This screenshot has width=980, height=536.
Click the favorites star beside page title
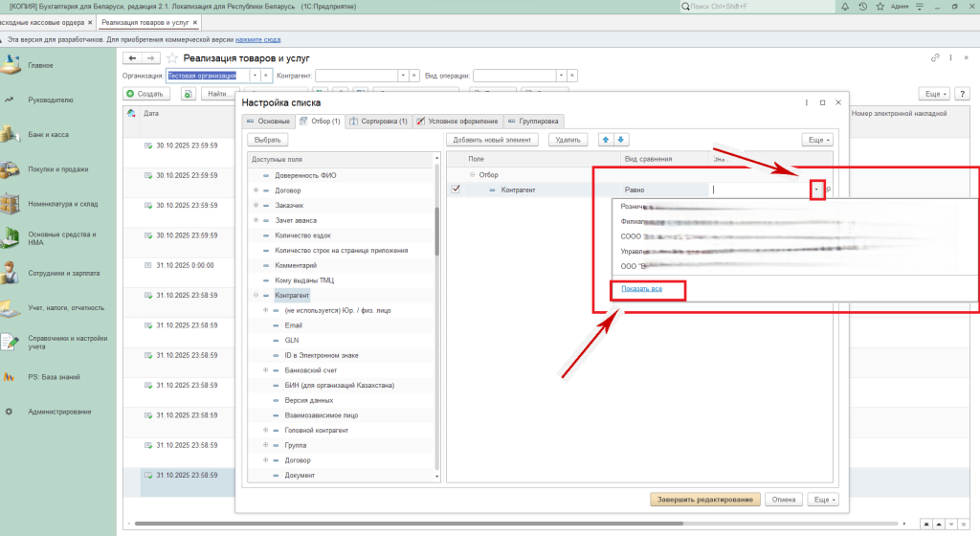tap(172, 58)
